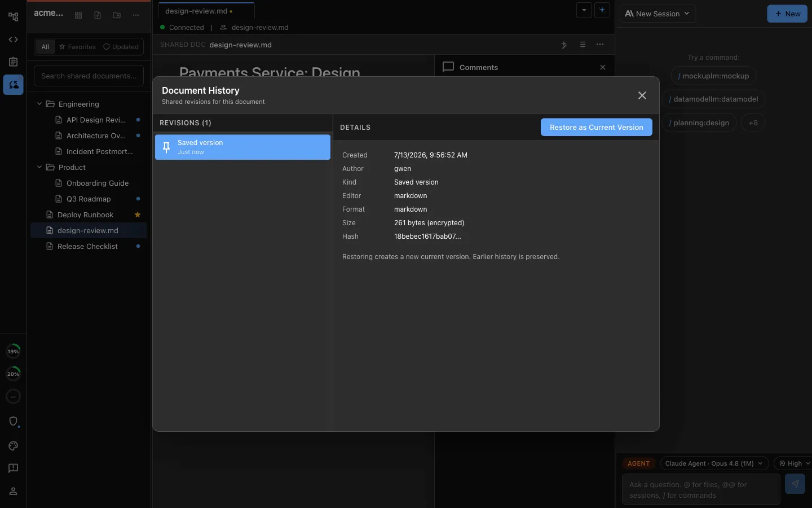Select the All filter
The image size is (812, 508).
pos(45,47)
